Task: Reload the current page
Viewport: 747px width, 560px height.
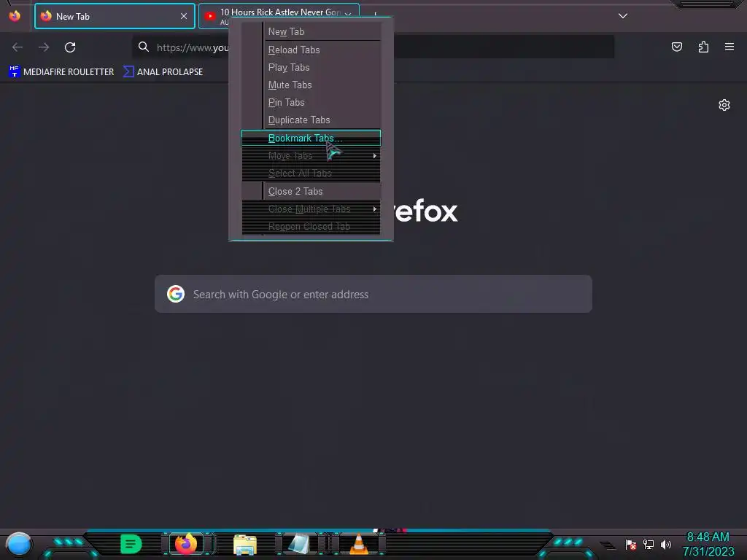Action: (x=70, y=47)
